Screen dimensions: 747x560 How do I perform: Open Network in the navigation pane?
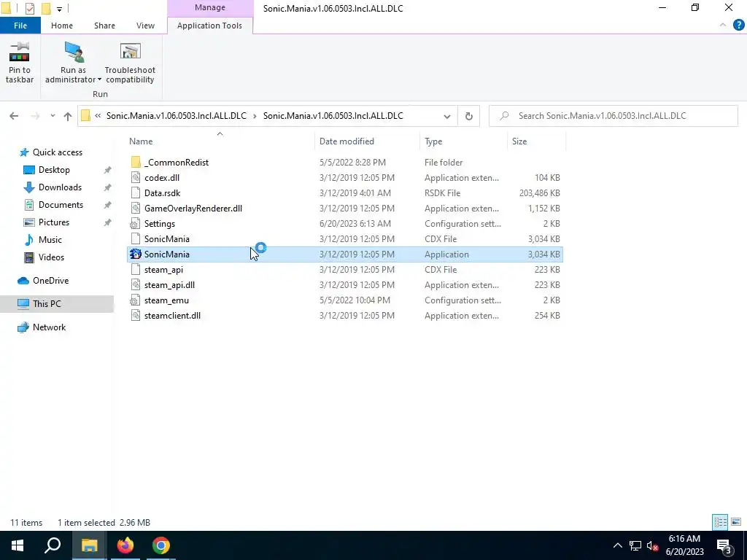pyautogui.click(x=49, y=327)
